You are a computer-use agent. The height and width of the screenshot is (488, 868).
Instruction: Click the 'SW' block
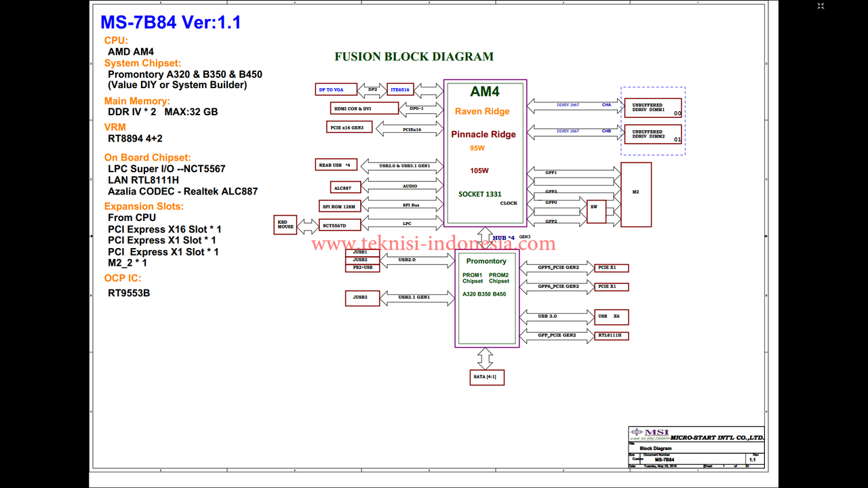click(596, 211)
